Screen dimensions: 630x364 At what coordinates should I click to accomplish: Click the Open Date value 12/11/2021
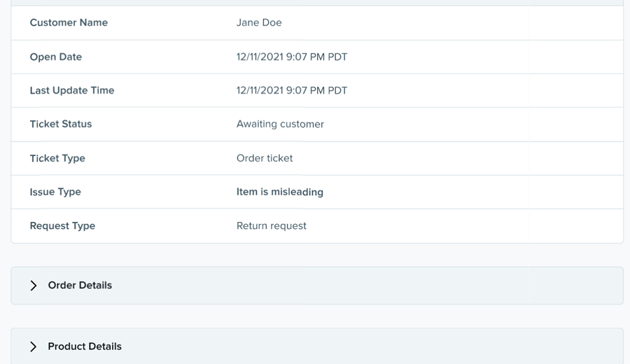[x=292, y=57]
